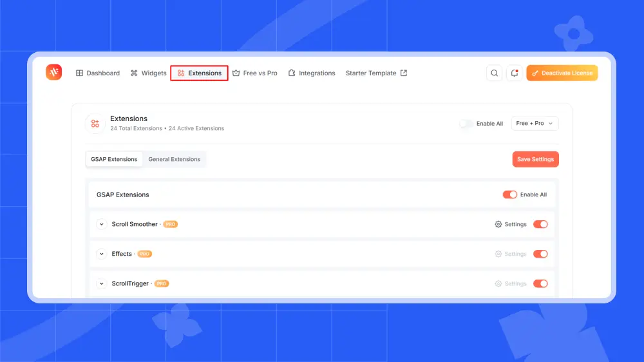
Task: Expand the Scroll Smoother row
Action: (x=102, y=224)
